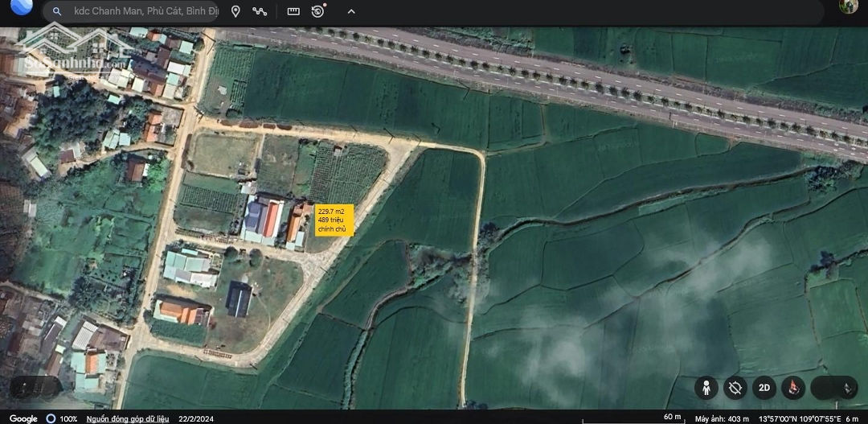Select the add placemark pin tool
Screen dimensions: 868x424
point(235,11)
